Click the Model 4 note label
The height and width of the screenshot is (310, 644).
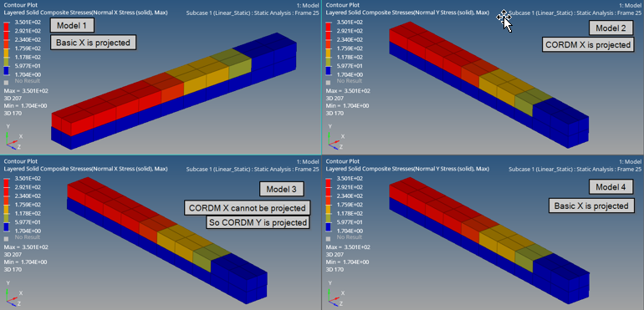611,187
